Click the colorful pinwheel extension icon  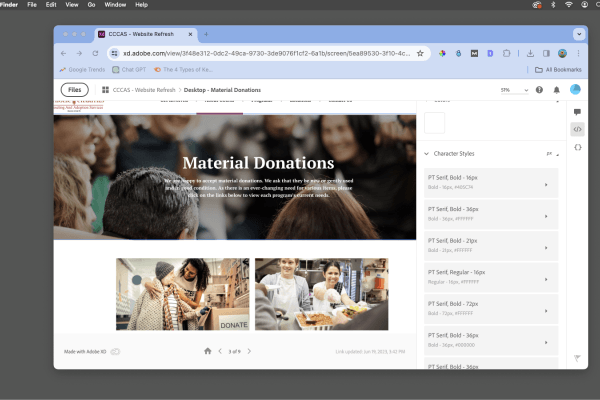pyautogui.click(x=442, y=53)
